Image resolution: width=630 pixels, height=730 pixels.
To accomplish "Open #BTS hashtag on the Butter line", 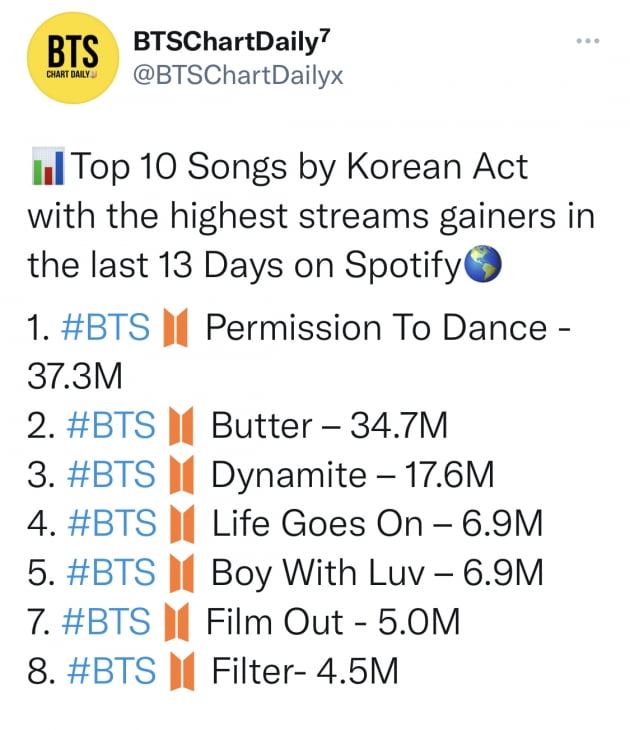I will [111, 425].
